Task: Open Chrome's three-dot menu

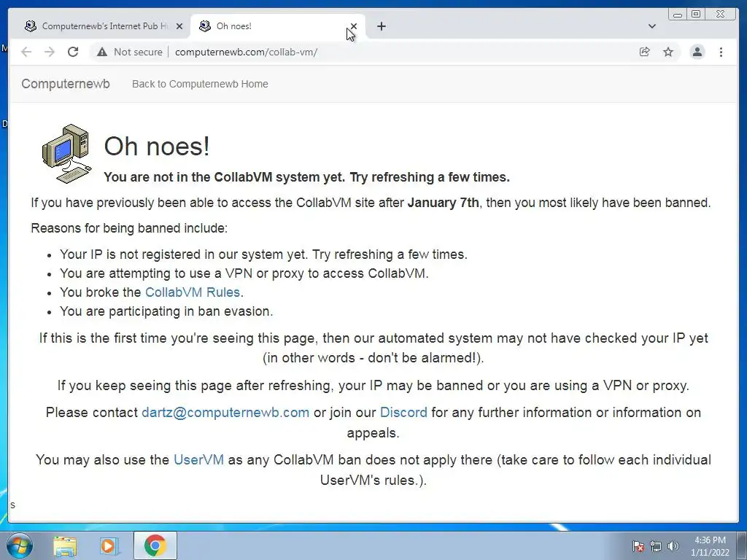Action: 721,52
